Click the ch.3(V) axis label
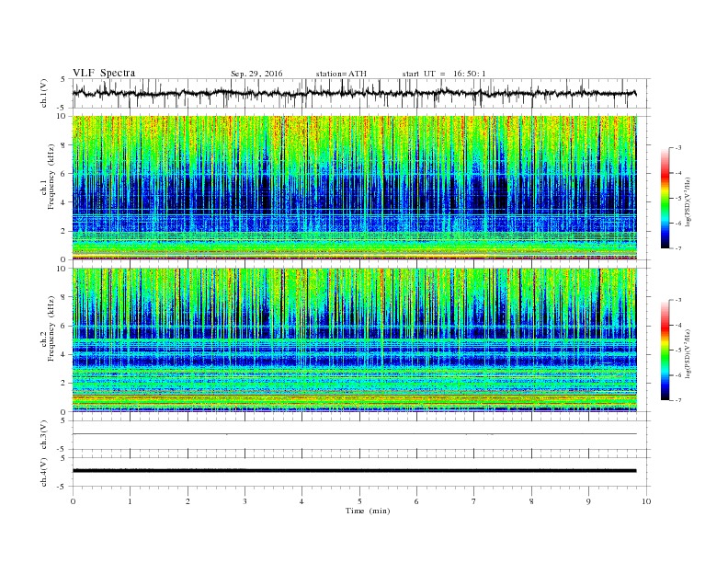 44,434
